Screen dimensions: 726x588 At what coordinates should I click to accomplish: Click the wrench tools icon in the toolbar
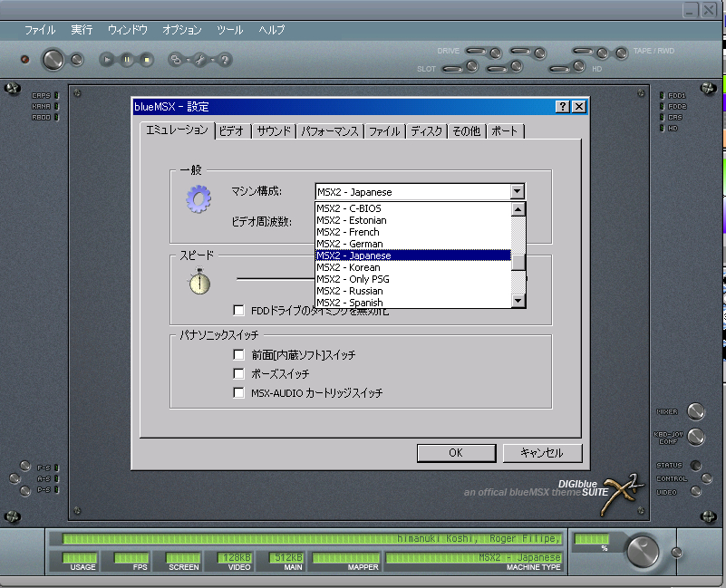tap(200, 60)
